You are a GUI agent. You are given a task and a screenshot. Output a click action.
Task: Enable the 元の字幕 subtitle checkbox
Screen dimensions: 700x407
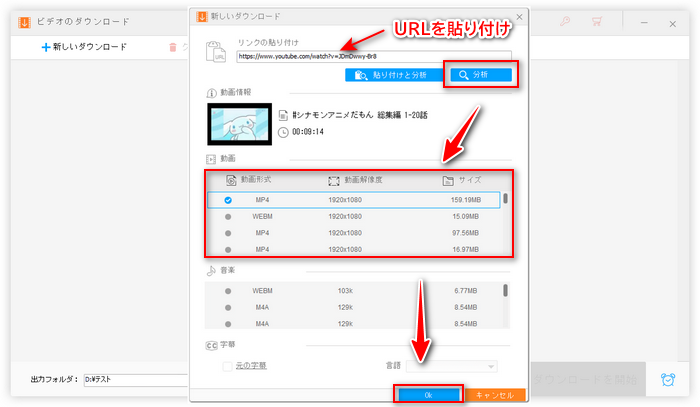pos(229,366)
